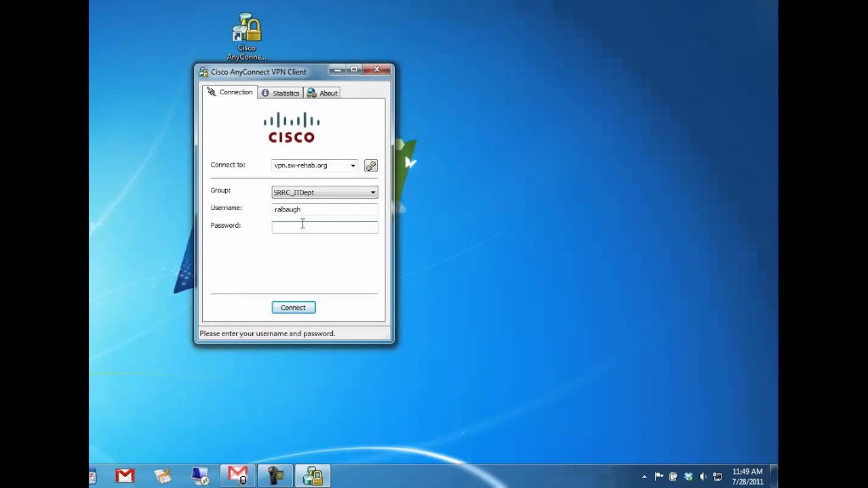This screenshot has height=488, width=868.
Task: Open the second Gmail taskbar icon with counter
Action: [238, 476]
